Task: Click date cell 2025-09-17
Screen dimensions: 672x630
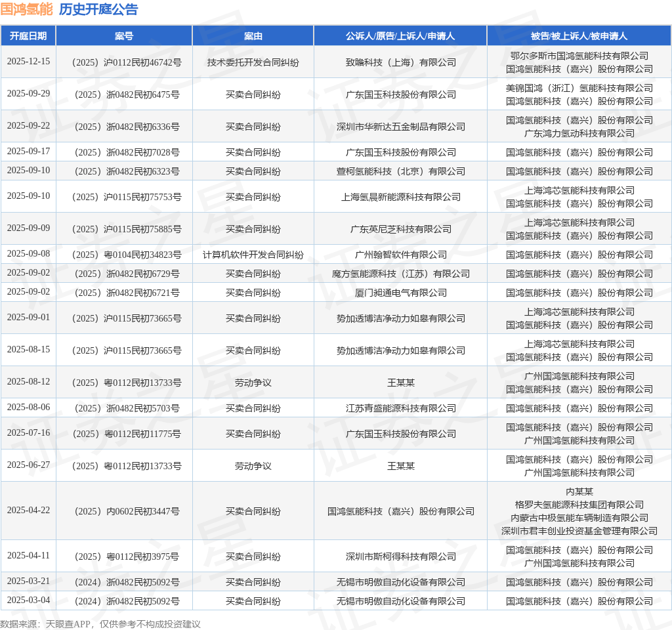Action: coord(28,152)
